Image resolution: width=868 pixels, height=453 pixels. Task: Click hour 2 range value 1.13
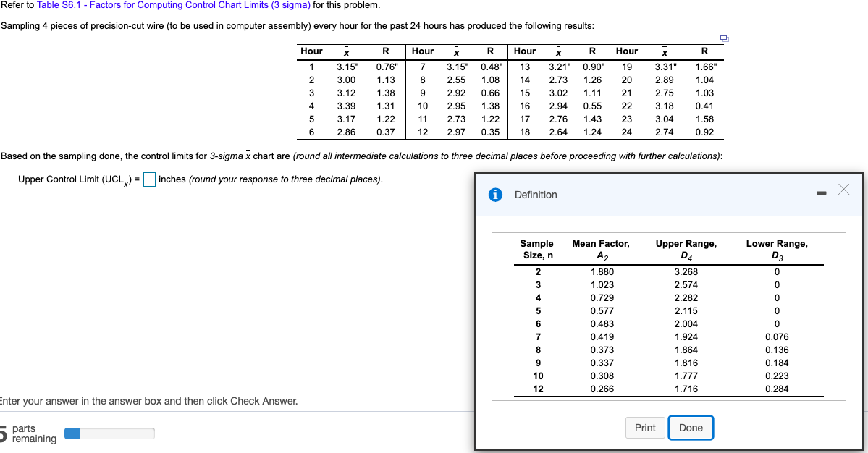point(386,80)
